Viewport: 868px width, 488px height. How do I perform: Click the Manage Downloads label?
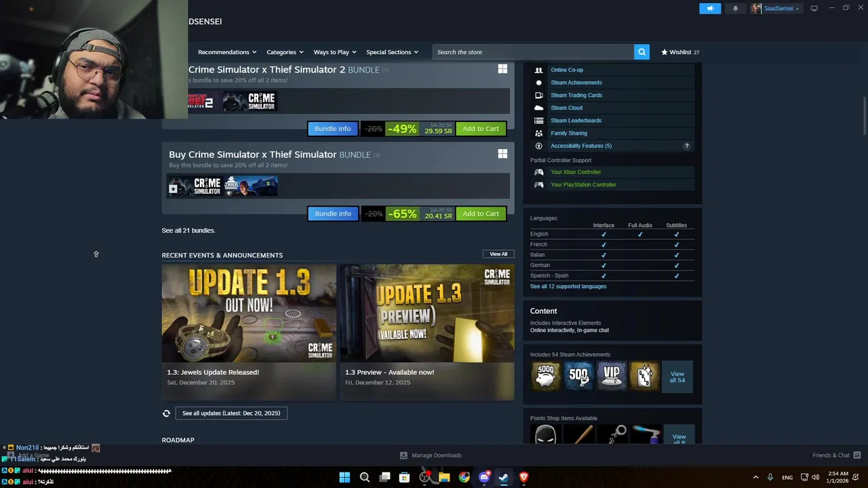[x=437, y=455]
